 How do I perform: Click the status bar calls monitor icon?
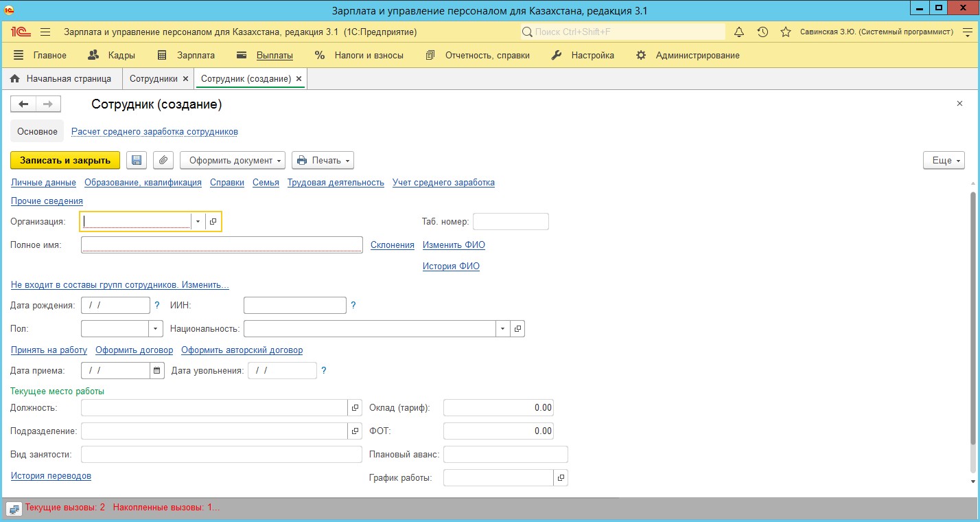coord(13,508)
